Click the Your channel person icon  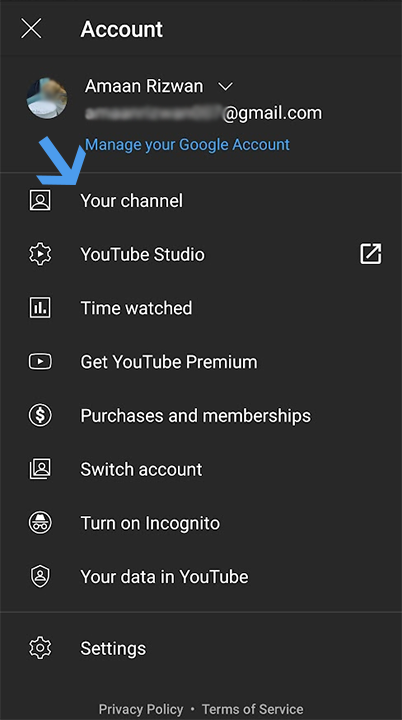[x=40, y=201]
